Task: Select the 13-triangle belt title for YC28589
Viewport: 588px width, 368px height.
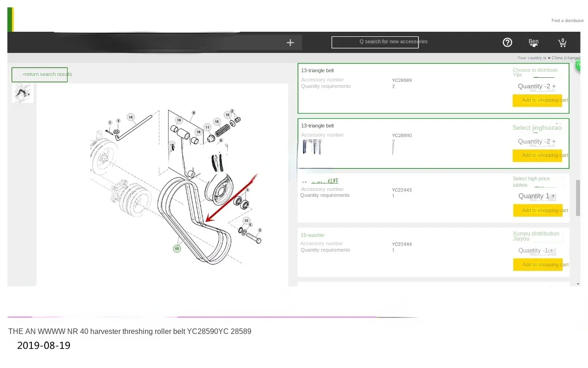Action: pos(317,71)
